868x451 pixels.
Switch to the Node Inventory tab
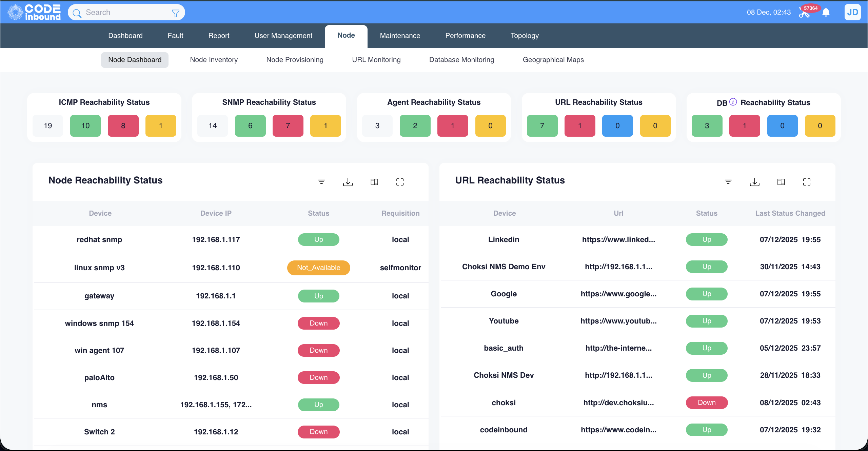(x=214, y=60)
